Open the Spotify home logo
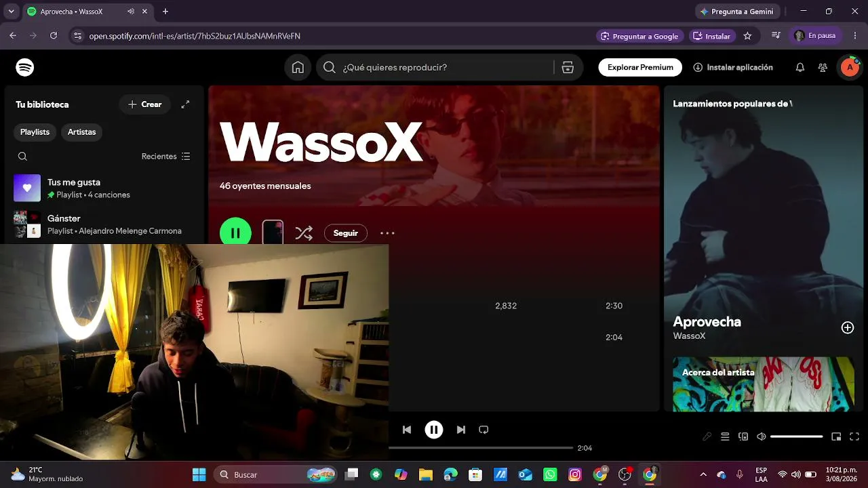Screen dimensions: 868x488 (25, 67)
